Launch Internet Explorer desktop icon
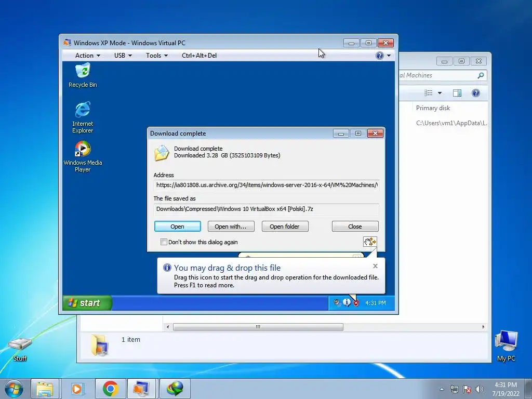The width and height of the screenshot is (532, 399). tap(83, 117)
